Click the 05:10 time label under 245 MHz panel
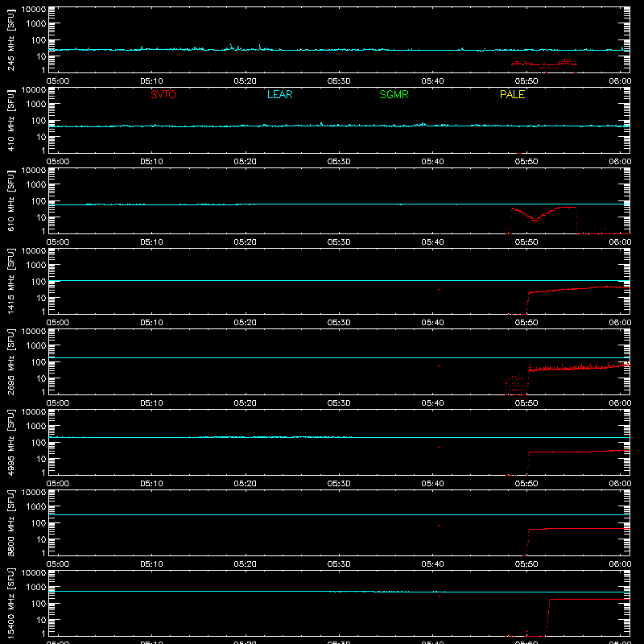The height and width of the screenshot is (644, 644). (151, 81)
